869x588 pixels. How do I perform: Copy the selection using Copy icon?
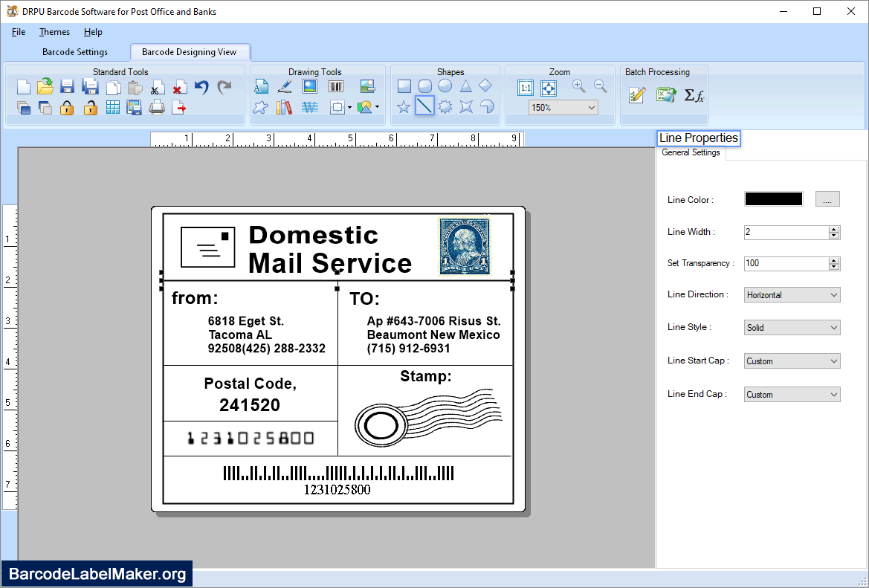(x=114, y=88)
